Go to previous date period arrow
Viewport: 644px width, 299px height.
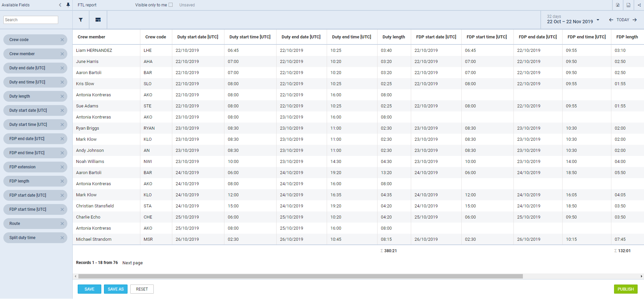[x=611, y=20]
